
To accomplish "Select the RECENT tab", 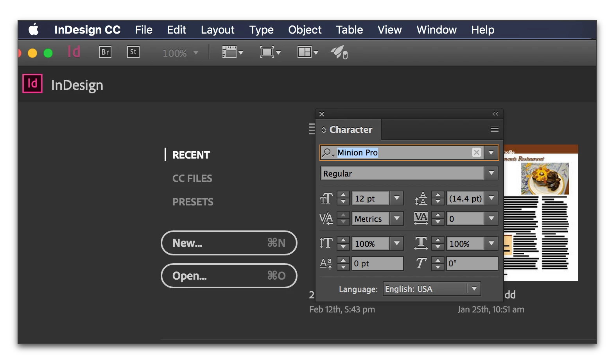I will [191, 155].
